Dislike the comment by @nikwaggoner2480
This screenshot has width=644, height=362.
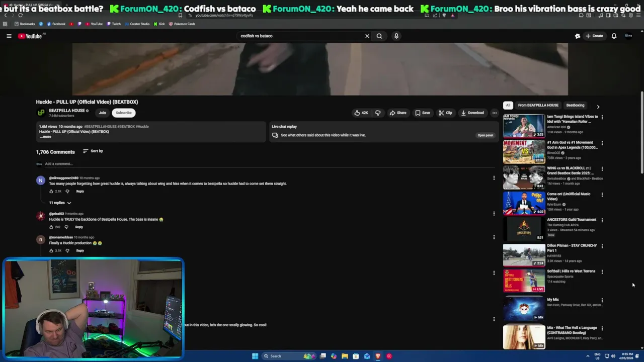click(67, 191)
